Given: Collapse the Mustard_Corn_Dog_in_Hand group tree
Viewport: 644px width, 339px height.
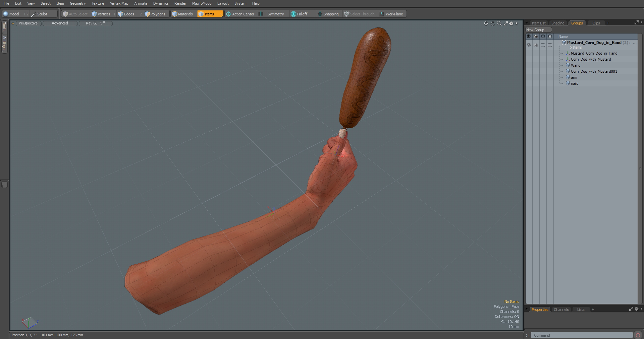Looking at the screenshot, I should pyautogui.click(x=559, y=45).
